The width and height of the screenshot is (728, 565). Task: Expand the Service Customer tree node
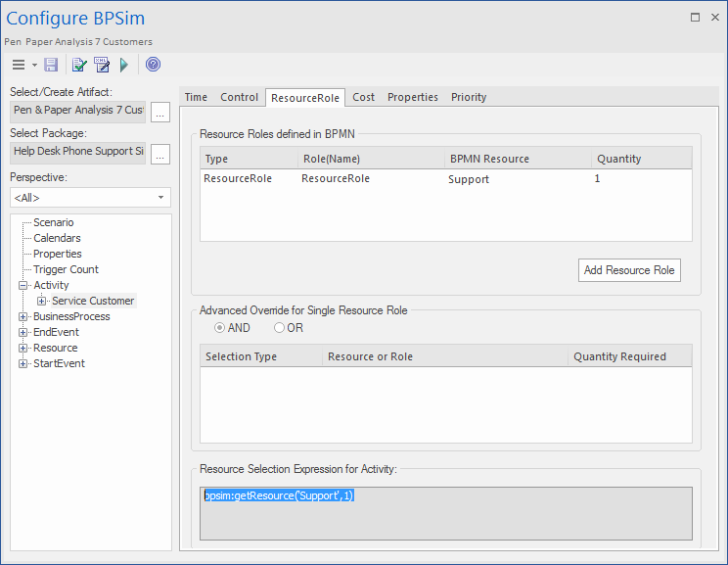(x=41, y=302)
